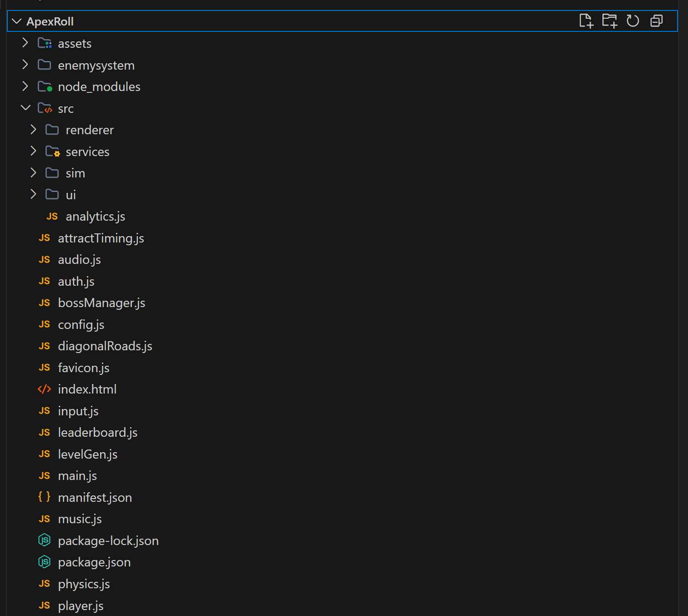Select music.js file
Screen dimensions: 688x616
click(80, 519)
